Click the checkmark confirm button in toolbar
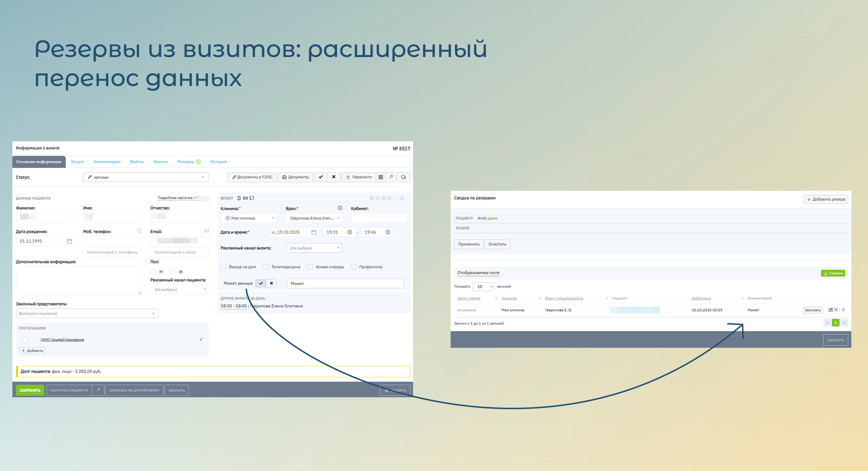Screen dimensions: 868x471 tap(321, 177)
